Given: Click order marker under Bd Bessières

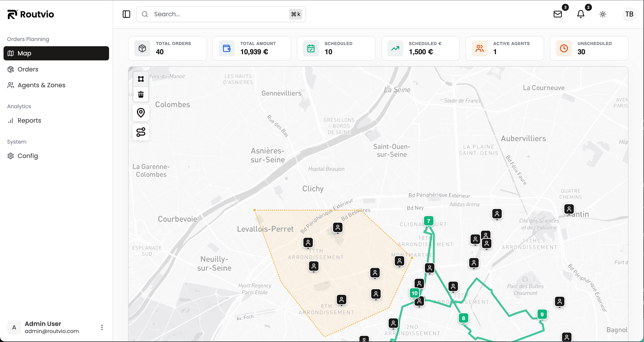Looking at the screenshot, I should point(338,227).
